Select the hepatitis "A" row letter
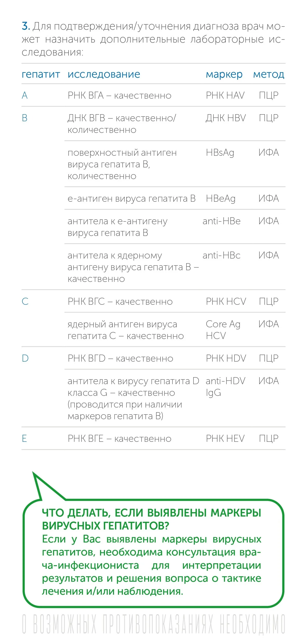The image size is (307, 644). (x=25, y=96)
